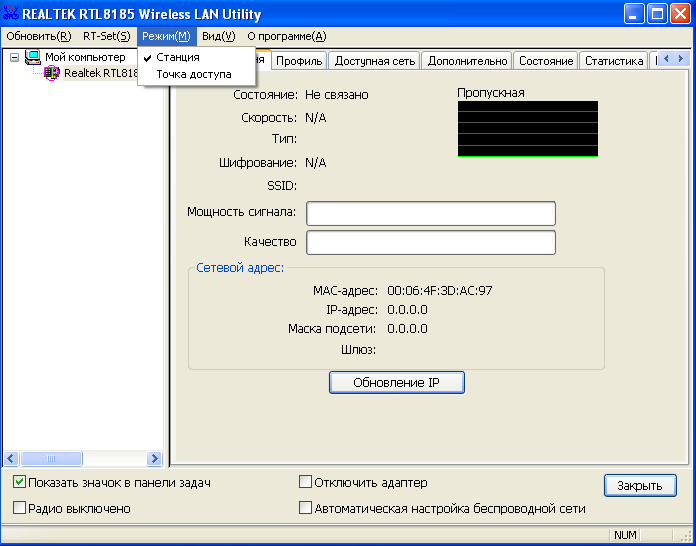Switch to the Состояние tab

[546, 61]
